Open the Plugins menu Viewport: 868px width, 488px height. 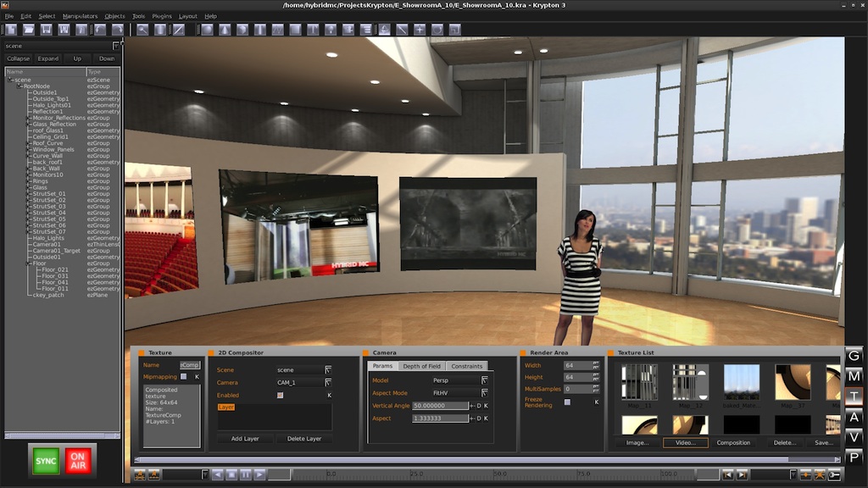162,16
